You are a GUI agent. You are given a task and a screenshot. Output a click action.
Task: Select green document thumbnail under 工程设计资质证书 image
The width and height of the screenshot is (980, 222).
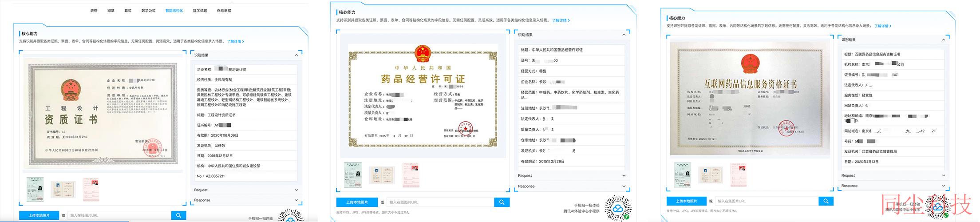click(x=35, y=190)
